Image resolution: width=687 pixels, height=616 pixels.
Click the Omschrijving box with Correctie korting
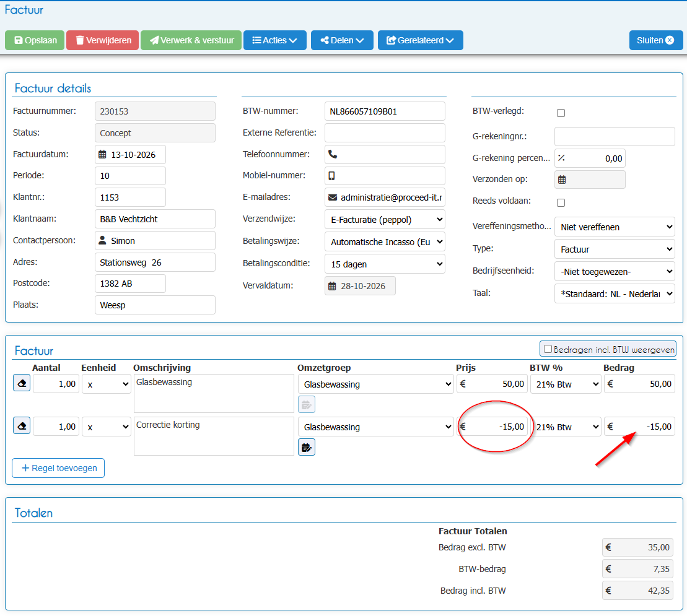click(x=214, y=436)
